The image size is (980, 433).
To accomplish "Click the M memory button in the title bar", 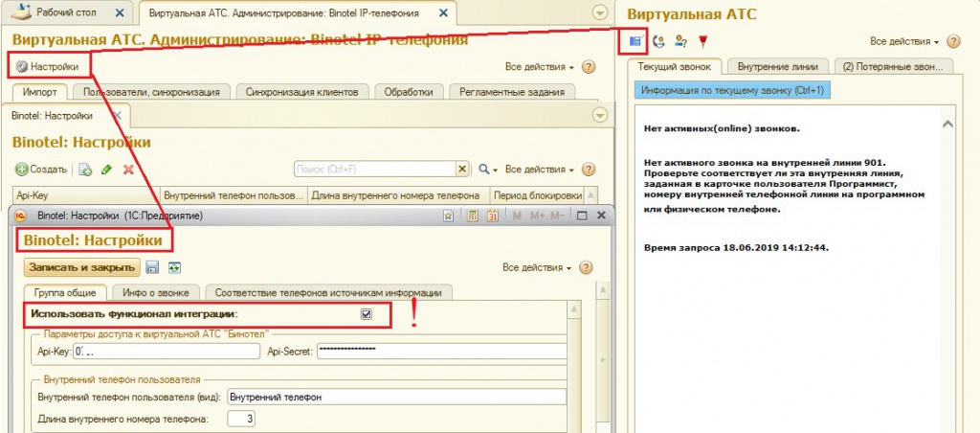I will 517,216.
